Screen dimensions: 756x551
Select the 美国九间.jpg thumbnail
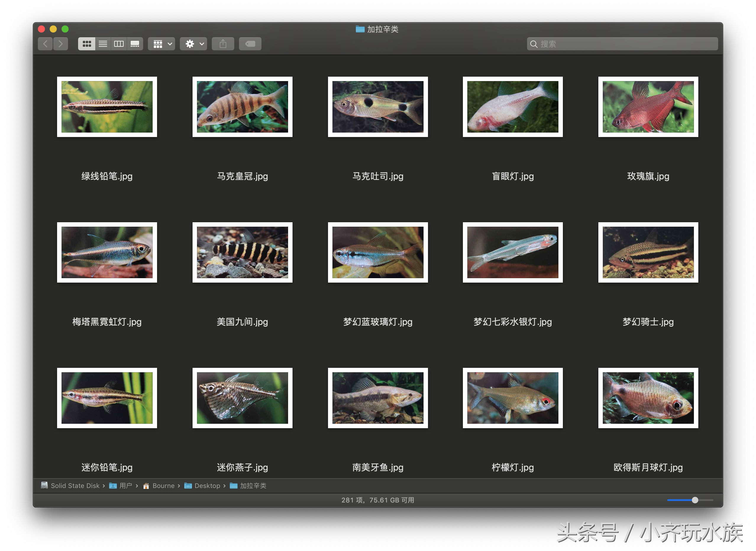click(242, 252)
